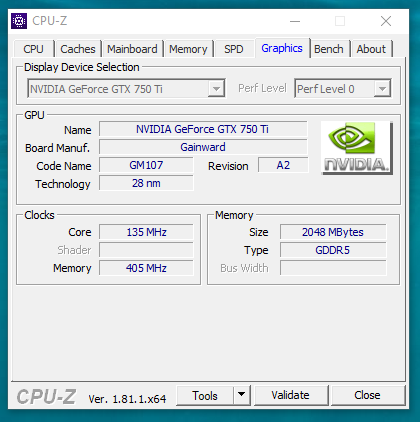Go to the Mainboard tab
This screenshot has height=422, width=420.
coord(132,49)
